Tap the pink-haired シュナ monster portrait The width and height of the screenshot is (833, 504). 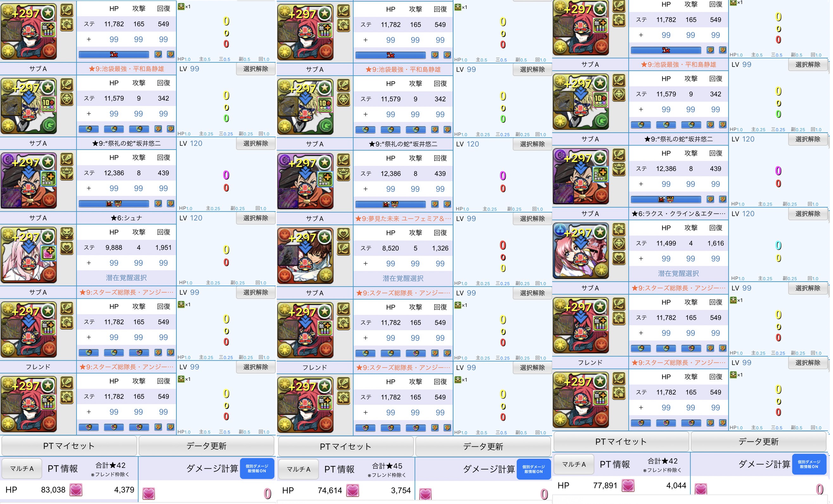click(x=29, y=255)
